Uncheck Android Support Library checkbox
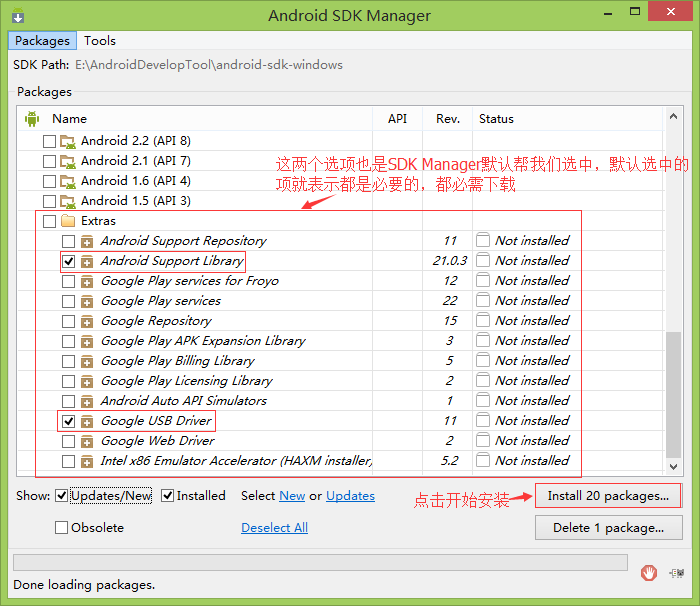The image size is (700, 606). click(68, 261)
